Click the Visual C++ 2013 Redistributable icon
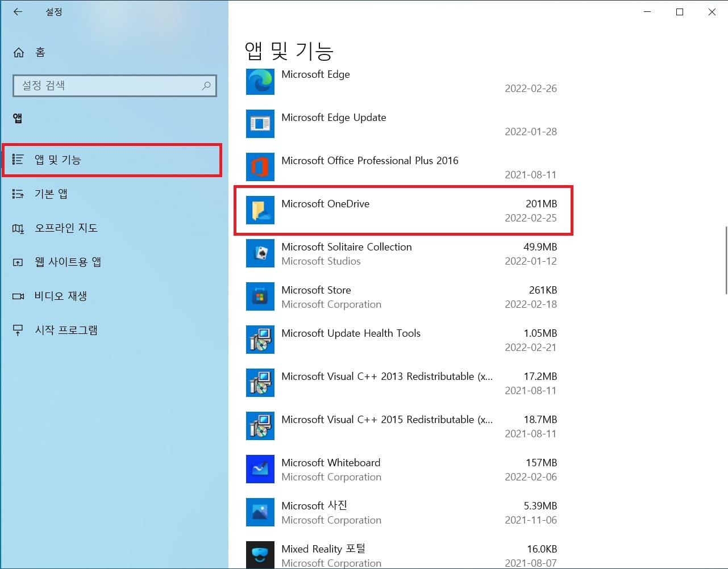Screen dimensions: 728x569 (260, 383)
